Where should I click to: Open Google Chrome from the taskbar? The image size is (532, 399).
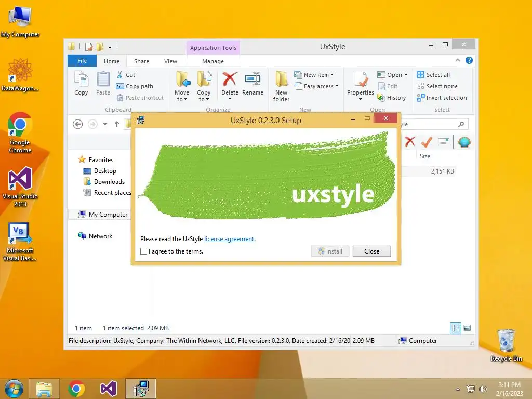[x=76, y=389]
